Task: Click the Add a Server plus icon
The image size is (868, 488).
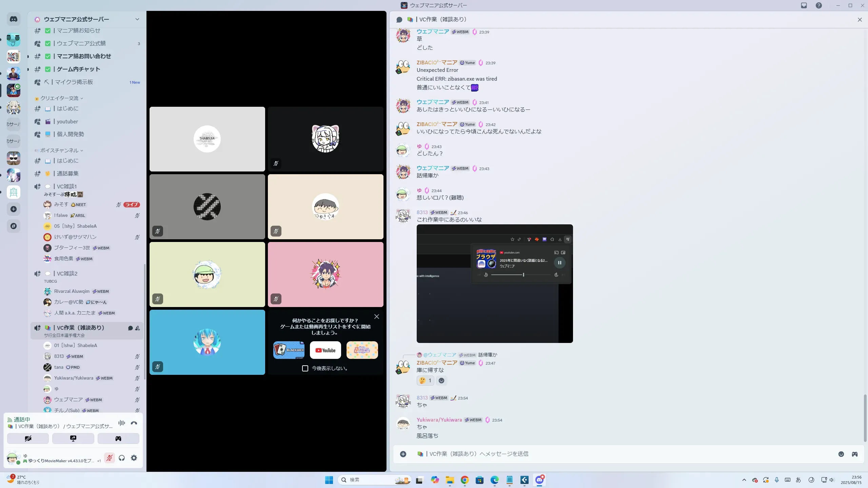Action: 14,209
